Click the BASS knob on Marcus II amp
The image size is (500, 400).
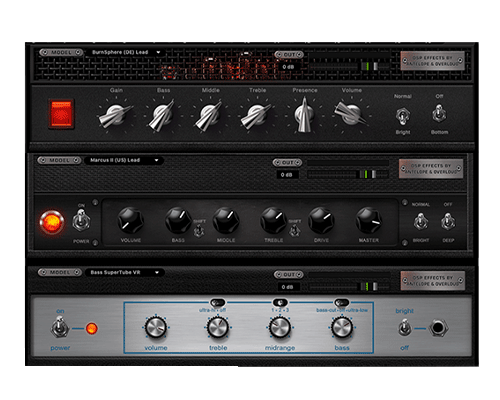click(178, 220)
